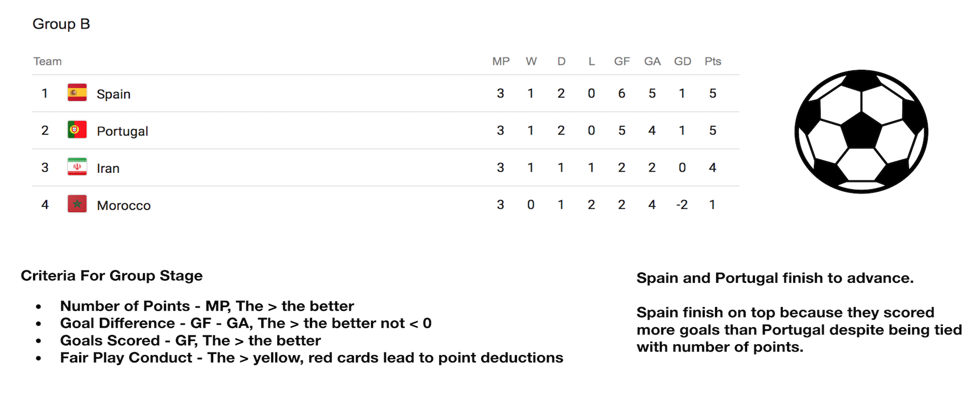
Task: Click the GD column header
Action: 682,62
